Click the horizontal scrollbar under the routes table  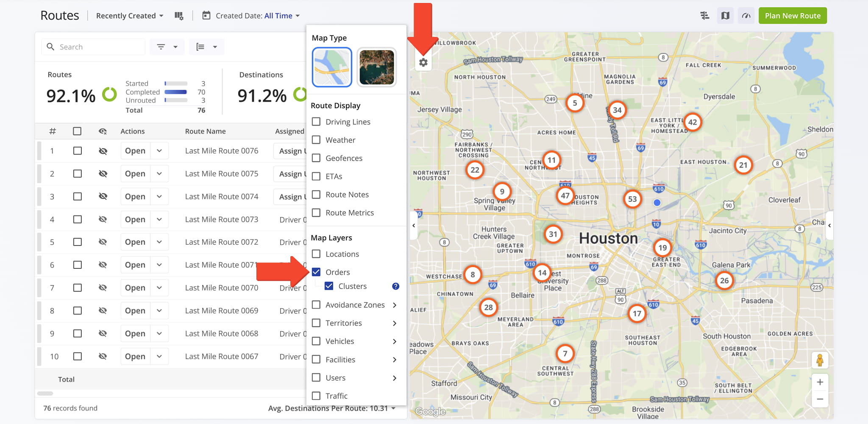[45, 393]
